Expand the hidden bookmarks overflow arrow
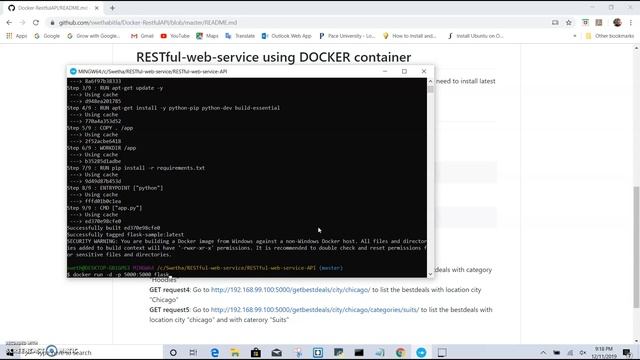The height and width of the screenshot is (360, 640). [575, 36]
